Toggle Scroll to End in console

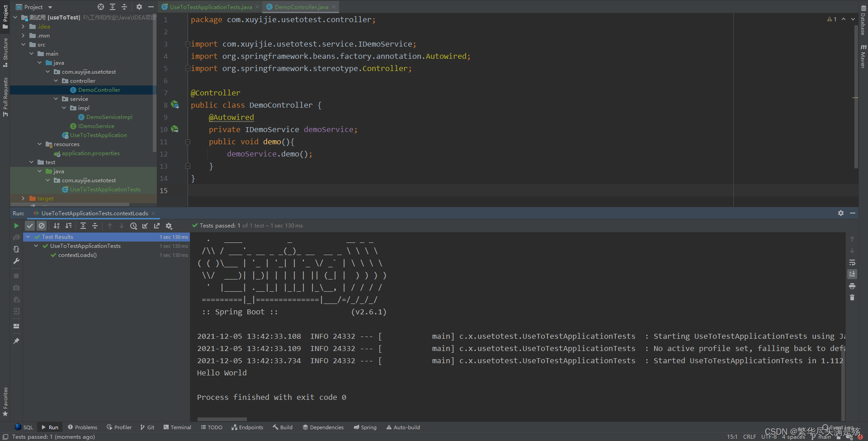(852, 274)
